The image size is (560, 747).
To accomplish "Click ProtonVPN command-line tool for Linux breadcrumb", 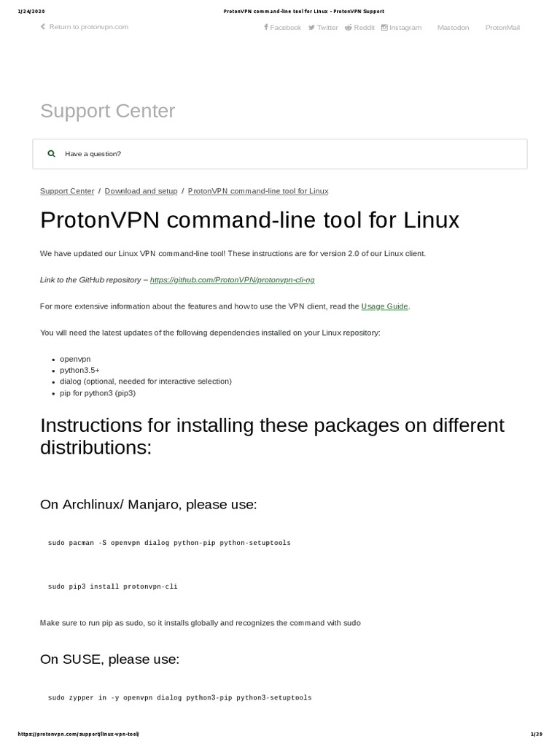I will point(258,191).
